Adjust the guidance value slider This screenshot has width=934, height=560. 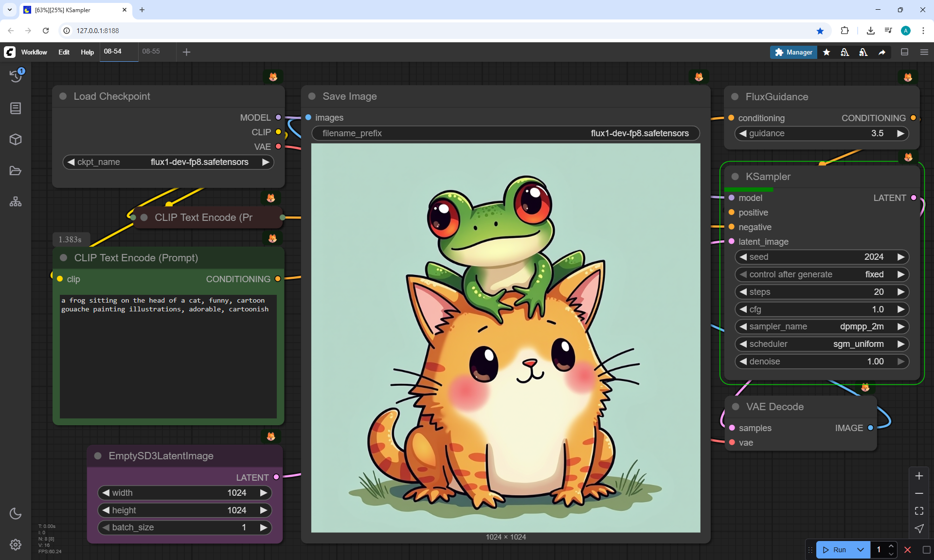tap(822, 133)
